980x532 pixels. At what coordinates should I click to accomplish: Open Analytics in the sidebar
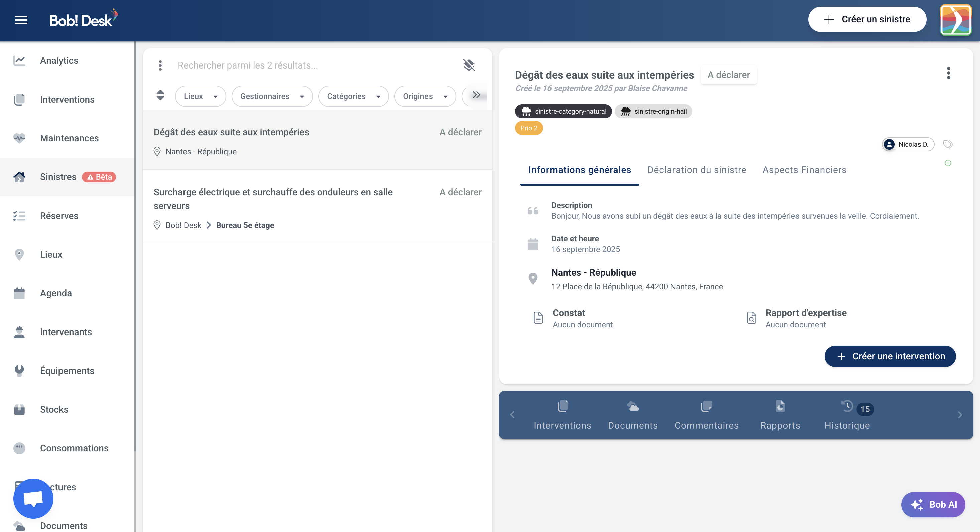(59, 60)
